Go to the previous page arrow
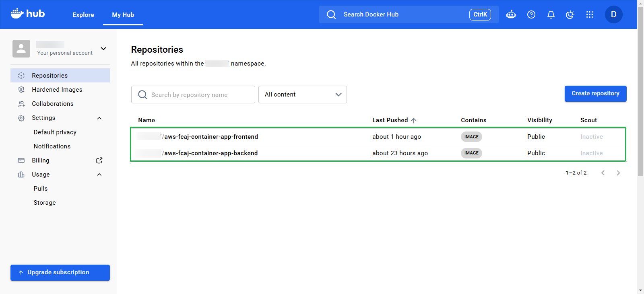 coord(603,173)
